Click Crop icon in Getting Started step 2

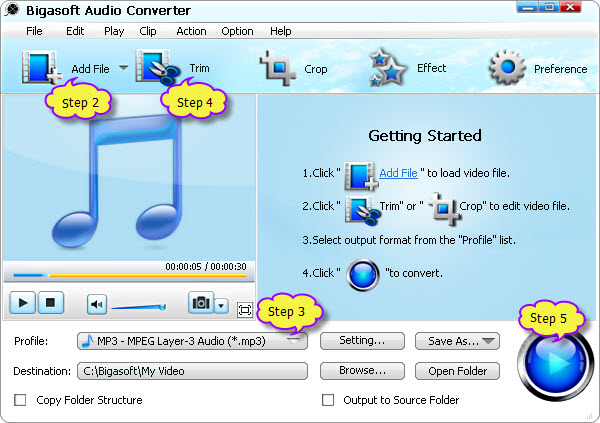444,209
